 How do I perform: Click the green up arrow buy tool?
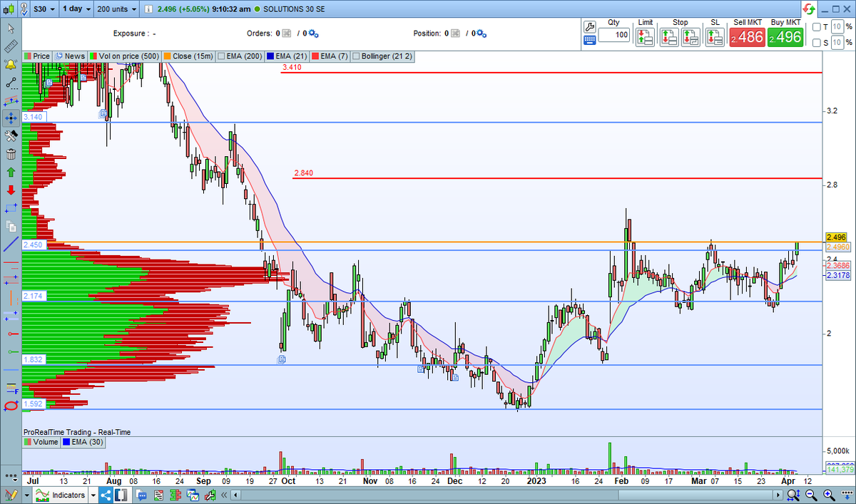tap(11, 172)
